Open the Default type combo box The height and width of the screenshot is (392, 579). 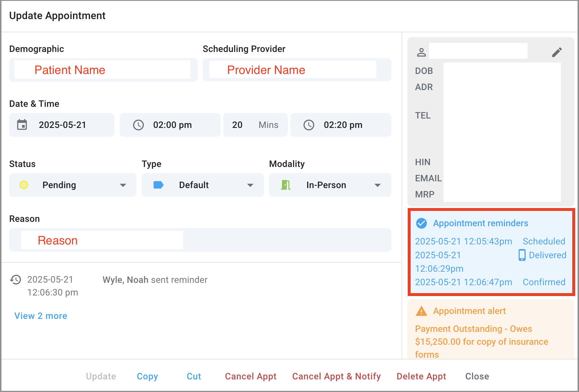(203, 185)
